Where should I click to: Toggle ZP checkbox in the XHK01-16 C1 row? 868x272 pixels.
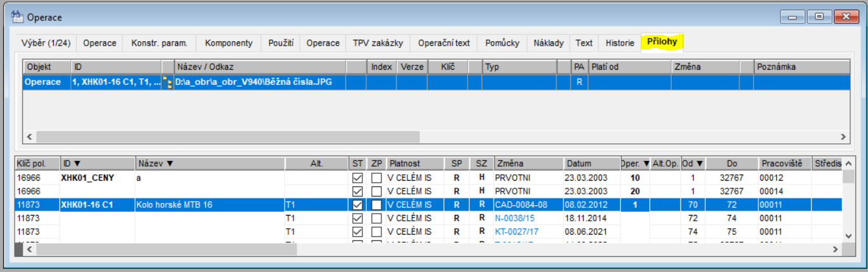tap(376, 205)
